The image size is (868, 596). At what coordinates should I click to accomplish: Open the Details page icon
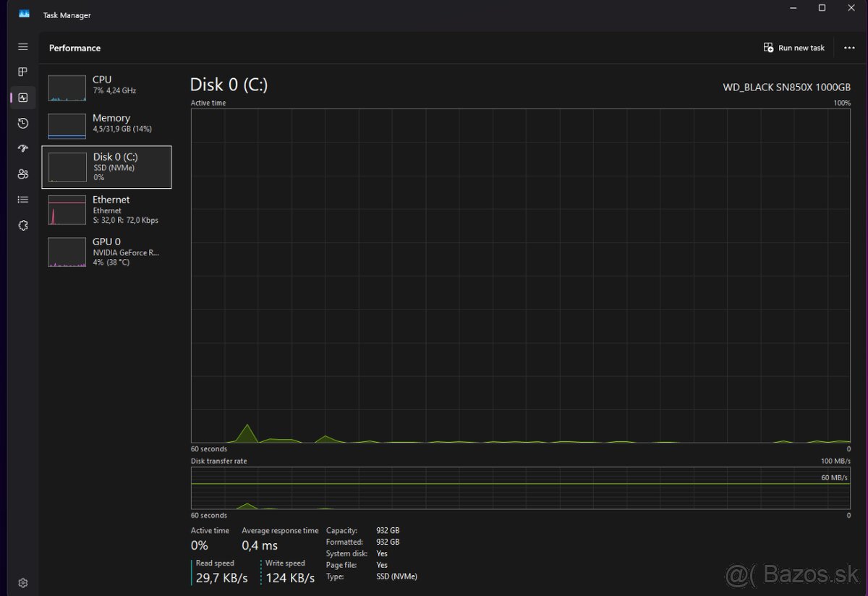[22, 199]
